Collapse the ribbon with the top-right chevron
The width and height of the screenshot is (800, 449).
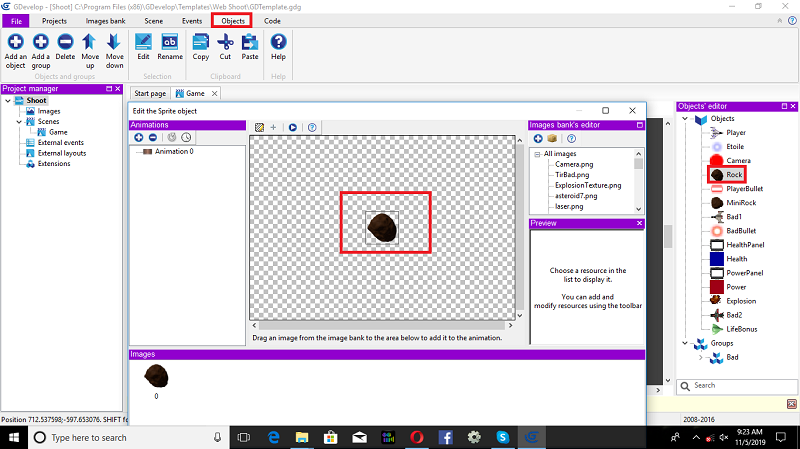tap(780, 21)
